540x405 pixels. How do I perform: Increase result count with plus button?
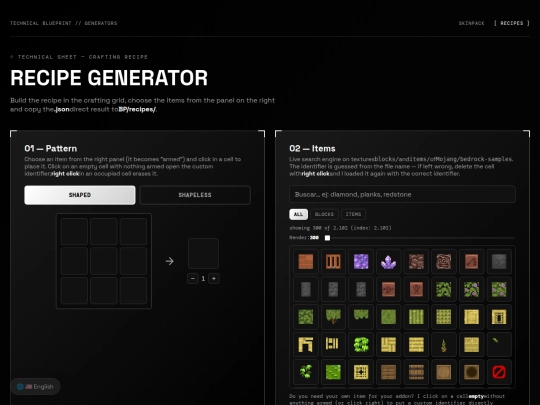(214, 278)
